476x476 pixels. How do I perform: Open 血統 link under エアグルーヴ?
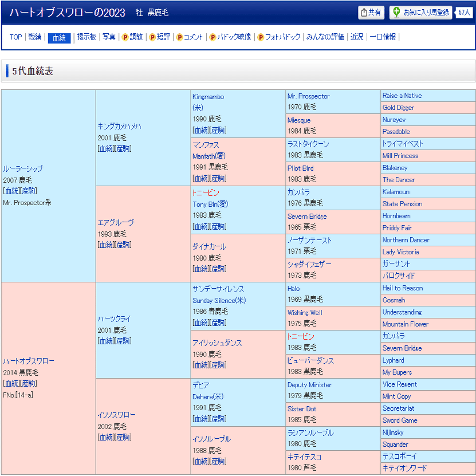pyautogui.click(x=107, y=245)
